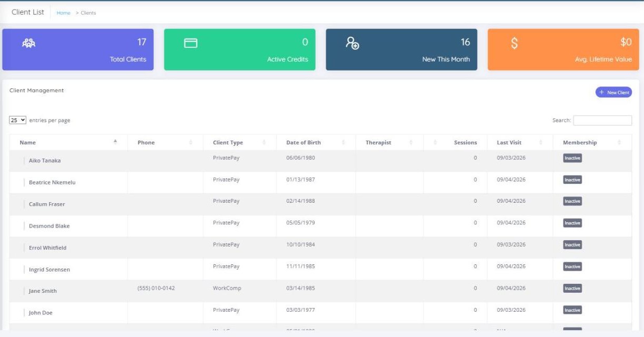
Task: Open the Total Clients summary card
Action: [x=78, y=49]
